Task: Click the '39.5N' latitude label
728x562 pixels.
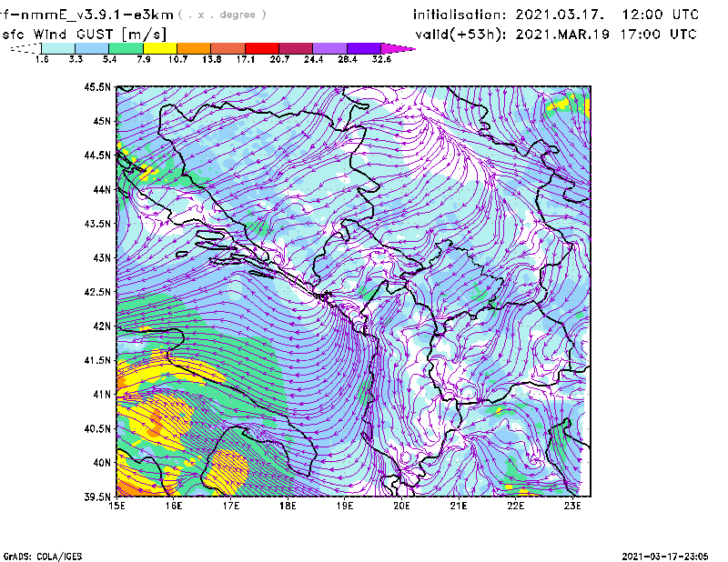Action: [97, 497]
